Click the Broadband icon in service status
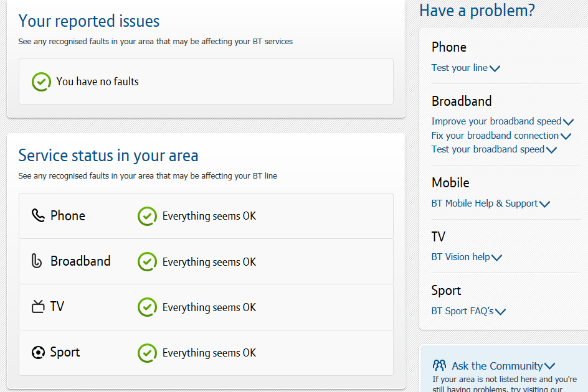This screenshot has width=588, height=392. pos(36,261)
